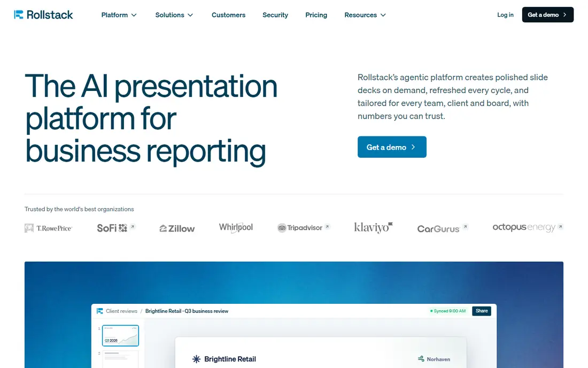588x368 pixels.
Task: Click the Rollstack logo in header
Action: (x=43, y=14)
